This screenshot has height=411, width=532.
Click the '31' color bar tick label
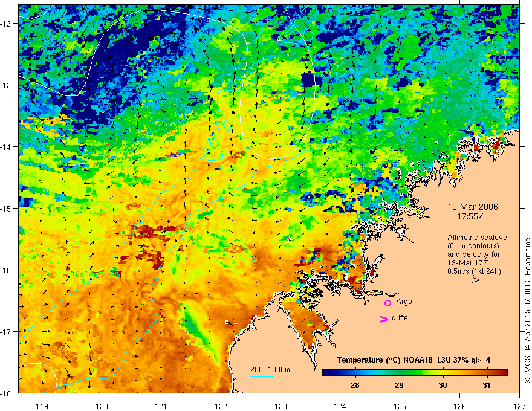click(487, 385)
